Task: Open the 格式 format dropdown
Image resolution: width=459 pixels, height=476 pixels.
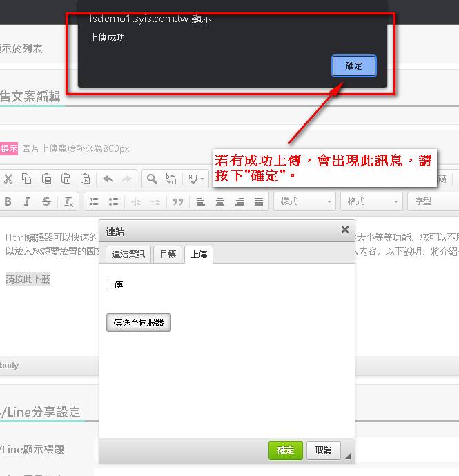Action: (371, 201)
